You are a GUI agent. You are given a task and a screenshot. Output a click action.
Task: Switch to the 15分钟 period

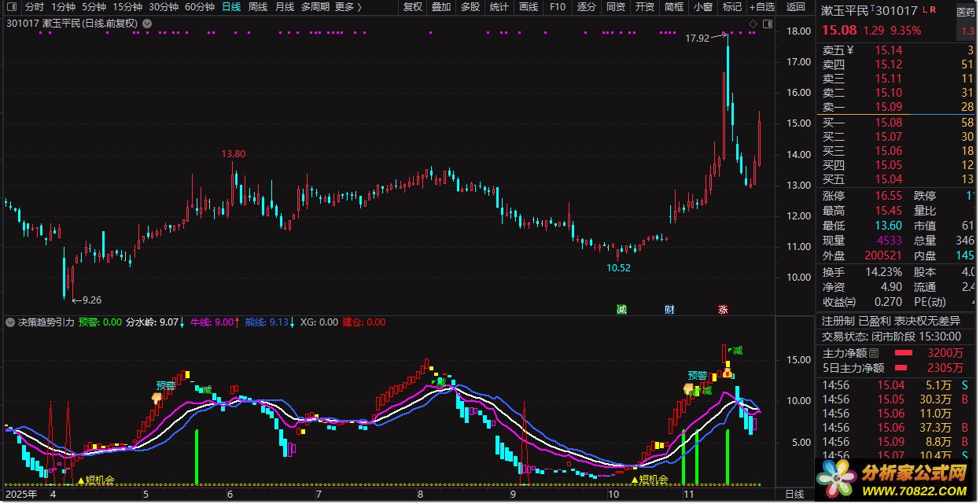click(x=127, y=6)
